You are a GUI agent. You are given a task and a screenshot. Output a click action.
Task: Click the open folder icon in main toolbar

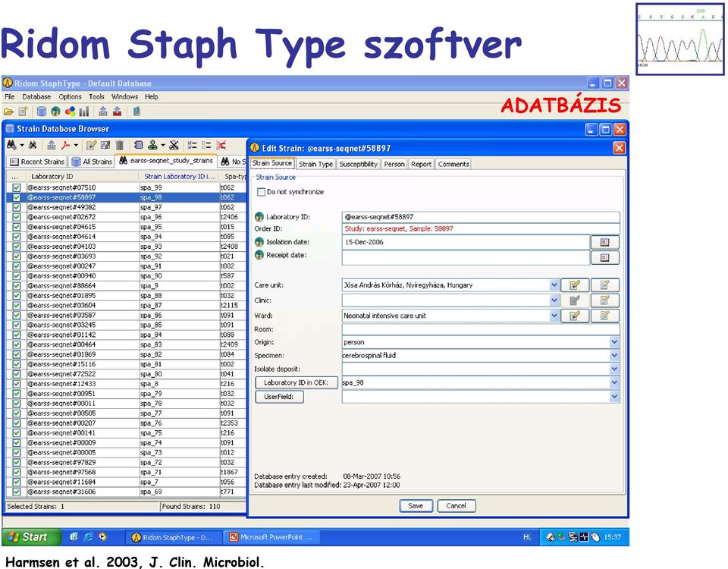(9, 112)
